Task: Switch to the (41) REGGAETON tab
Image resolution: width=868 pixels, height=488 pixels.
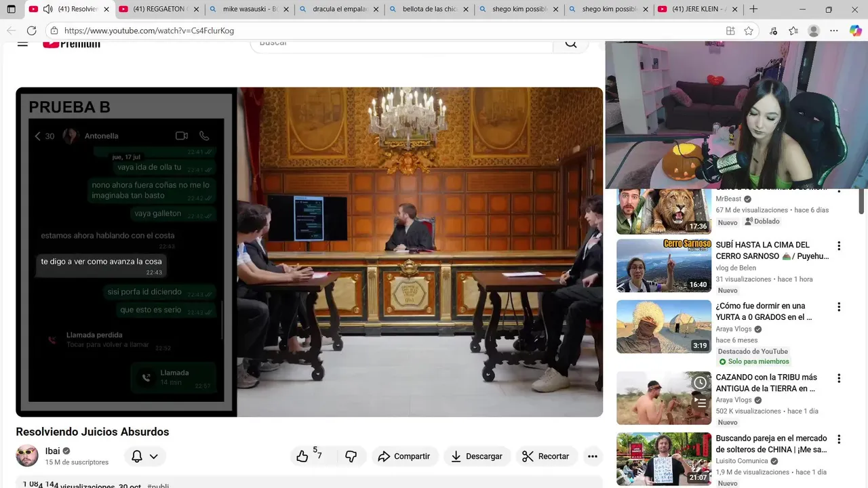Action: [x=158, y=9]
